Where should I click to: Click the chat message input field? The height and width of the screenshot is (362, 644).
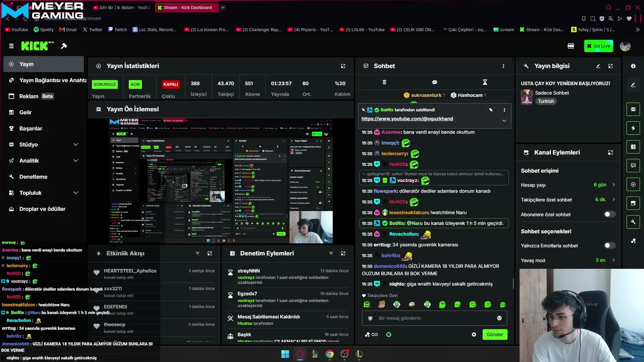(435, 318)
